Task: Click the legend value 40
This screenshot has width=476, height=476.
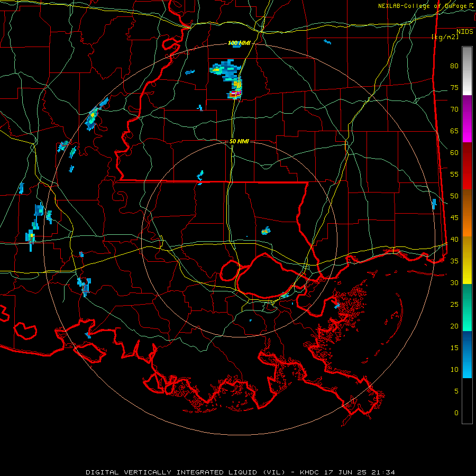Action: [454, 240]
